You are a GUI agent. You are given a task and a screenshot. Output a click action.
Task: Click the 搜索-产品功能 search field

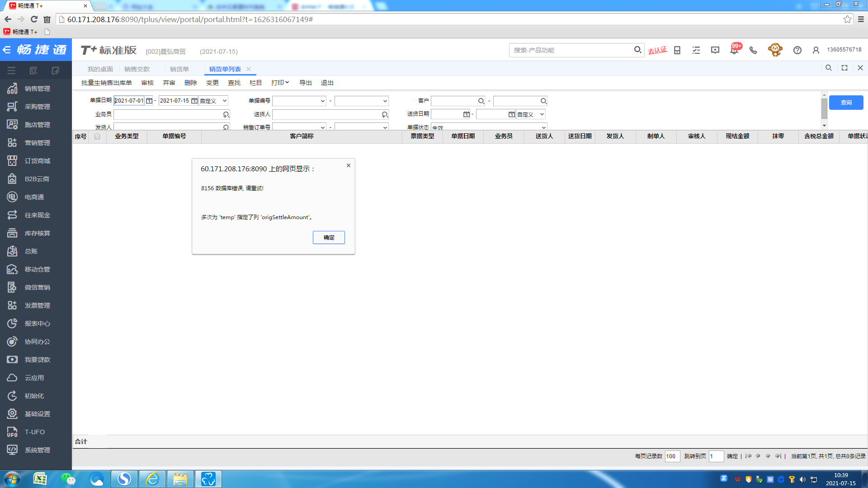pyautogui.click(x=572, y=50)
